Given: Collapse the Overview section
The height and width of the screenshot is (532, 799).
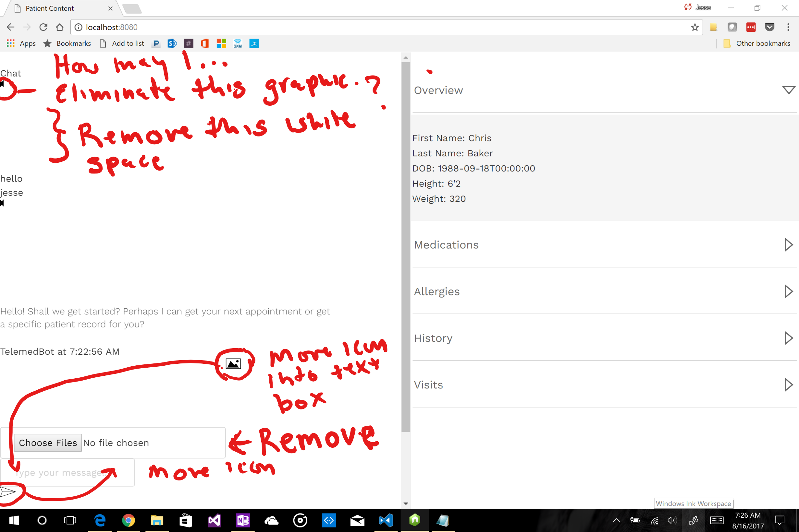Looking at the screenshot, I should pyautogui.click(x=788, y=90).
